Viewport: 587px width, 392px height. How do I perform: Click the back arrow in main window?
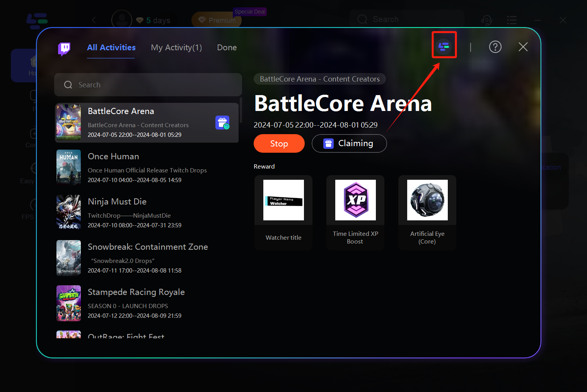click(x=94, y=20)
